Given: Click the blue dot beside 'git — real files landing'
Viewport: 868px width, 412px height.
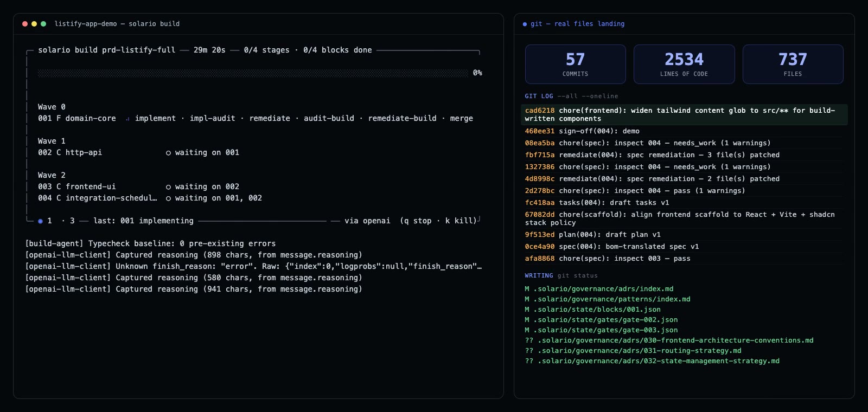Looking at the screenshot, I should pos(525,24).
